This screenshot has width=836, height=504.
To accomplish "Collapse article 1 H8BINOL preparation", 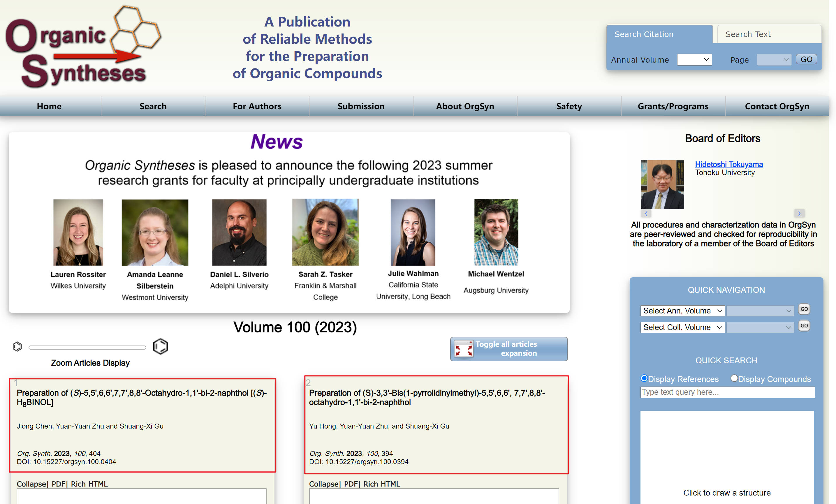I will (x=32, y=484).
